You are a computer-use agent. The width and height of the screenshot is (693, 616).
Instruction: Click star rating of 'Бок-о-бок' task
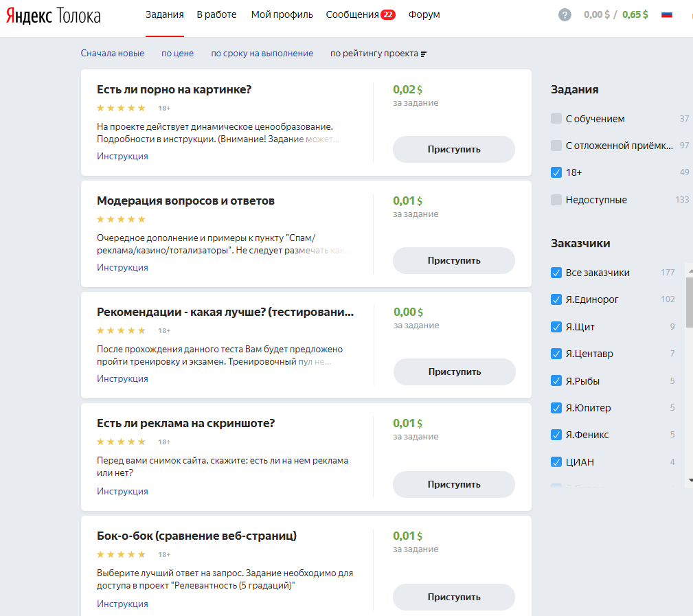pos(121,554)
